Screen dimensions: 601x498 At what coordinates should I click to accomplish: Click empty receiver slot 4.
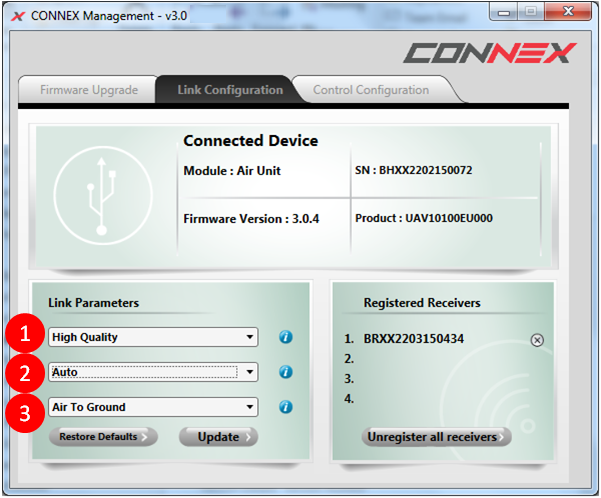(x=349, y=399)
